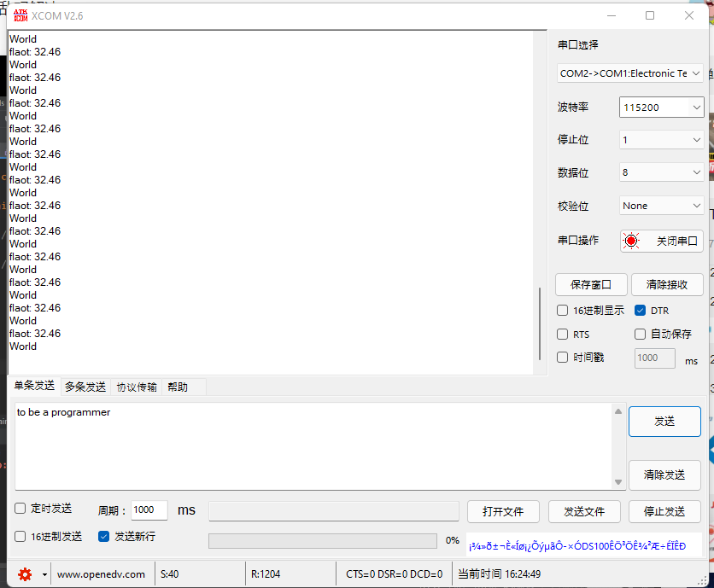Uncheck the DTR checkbox

640,311
